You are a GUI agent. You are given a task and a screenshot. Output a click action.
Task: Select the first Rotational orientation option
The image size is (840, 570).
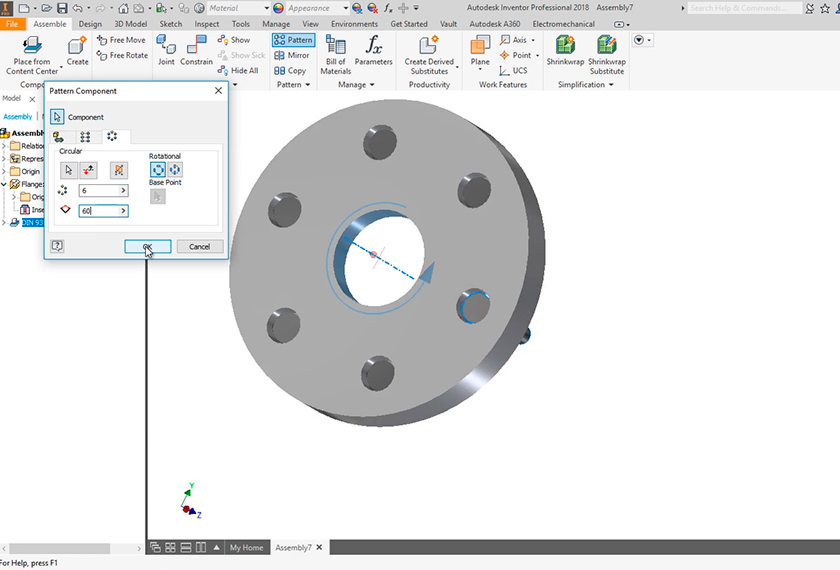158,170
